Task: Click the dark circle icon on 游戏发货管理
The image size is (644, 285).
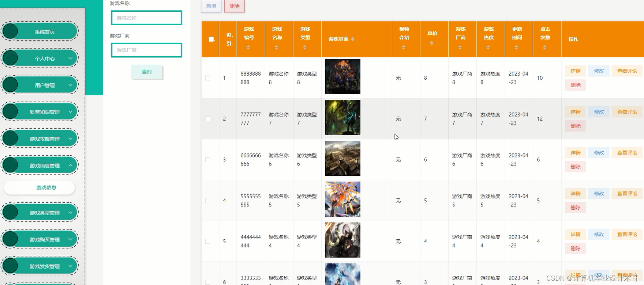Action: [10, 266]
